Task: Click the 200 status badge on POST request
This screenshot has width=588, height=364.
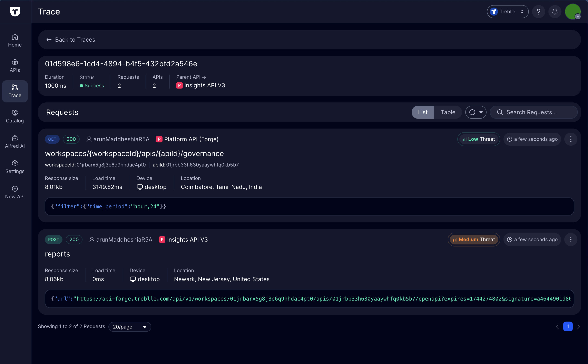Action: point(74,240)
